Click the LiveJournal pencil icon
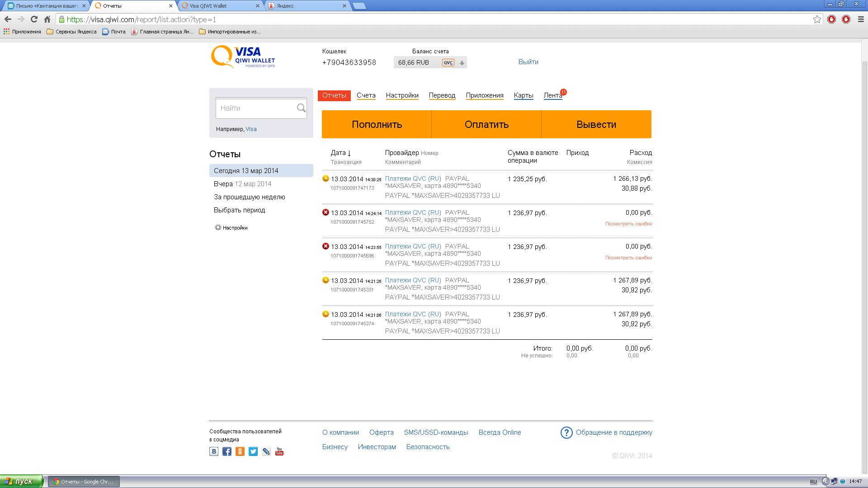Screen dimensions: 868x488 point(266,451)
